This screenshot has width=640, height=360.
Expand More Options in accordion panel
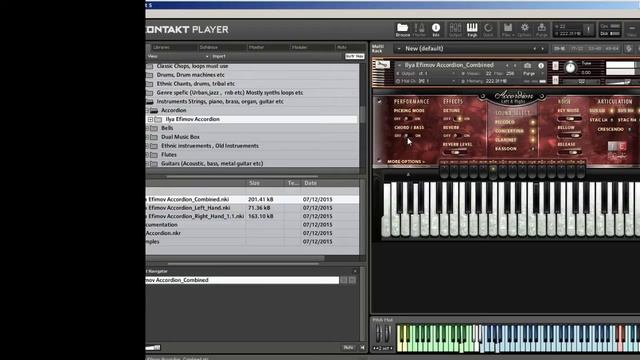(406, 162)
